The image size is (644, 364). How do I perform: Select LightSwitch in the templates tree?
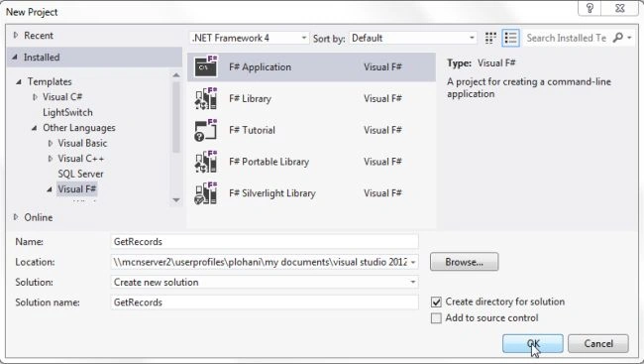tap(67, 112)
